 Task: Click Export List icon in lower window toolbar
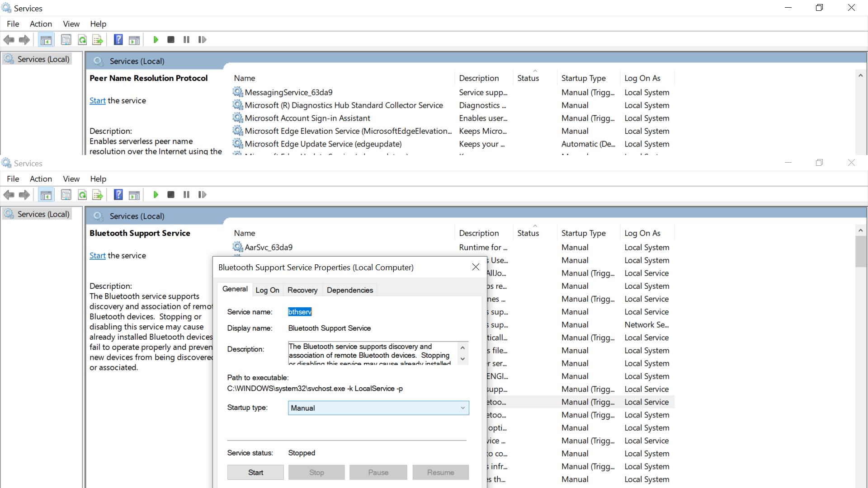pyautogui.click(x=98, y=195)
